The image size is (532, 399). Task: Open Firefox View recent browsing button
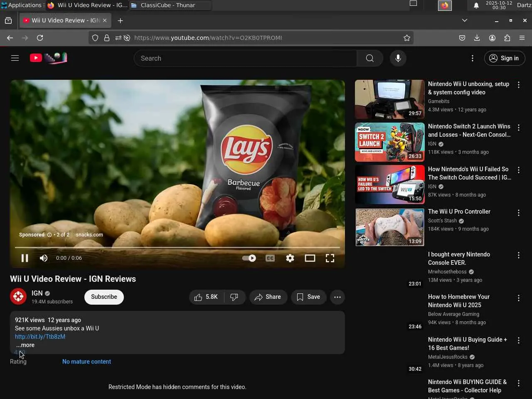coord(8,20)
